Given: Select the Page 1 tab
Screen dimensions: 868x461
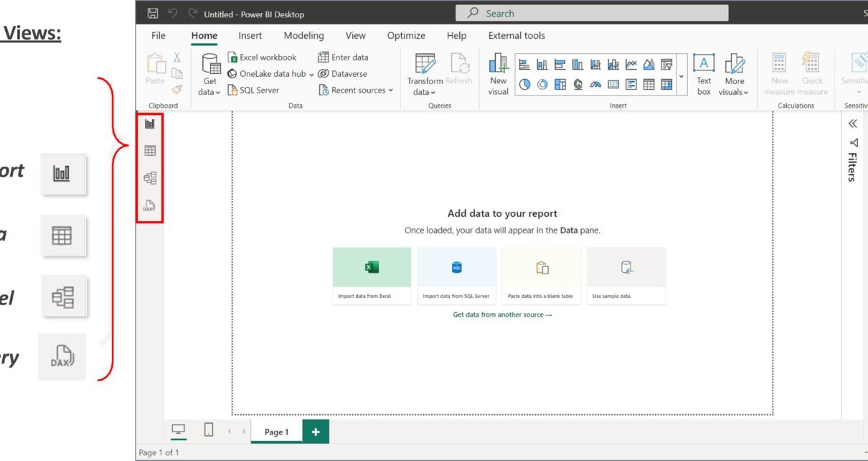Looking at the screenshot, I should [x=276, y=432].
